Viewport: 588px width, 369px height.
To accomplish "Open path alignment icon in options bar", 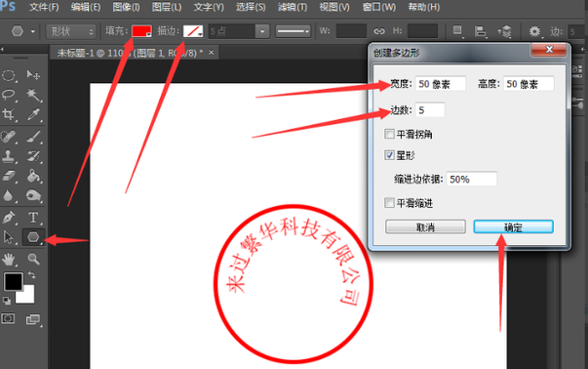I will [x=481, y=31].
